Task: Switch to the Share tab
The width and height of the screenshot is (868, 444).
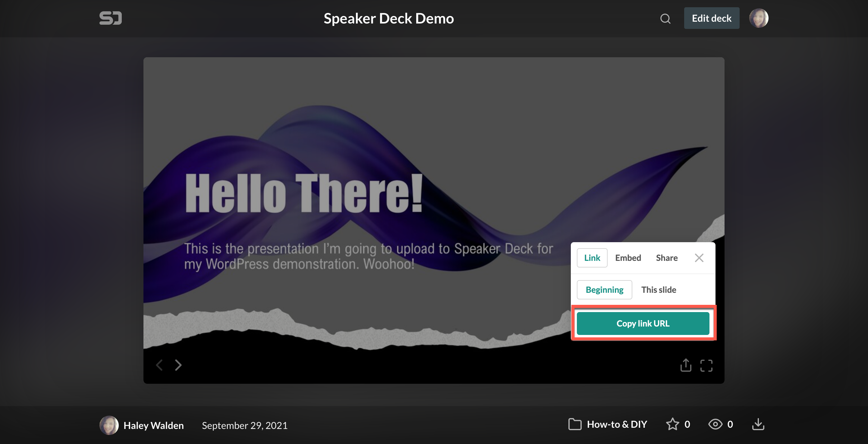Action: click(666, 258)
